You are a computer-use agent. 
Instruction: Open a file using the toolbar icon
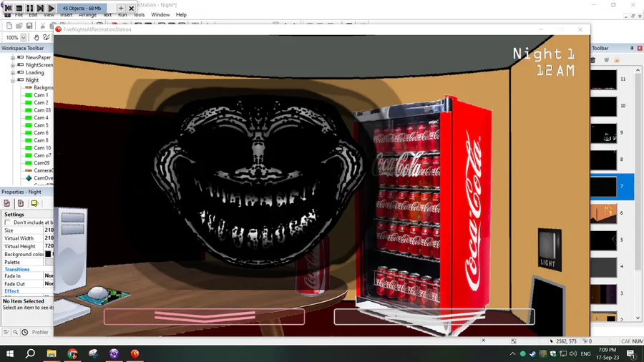(x=19, y=26)
